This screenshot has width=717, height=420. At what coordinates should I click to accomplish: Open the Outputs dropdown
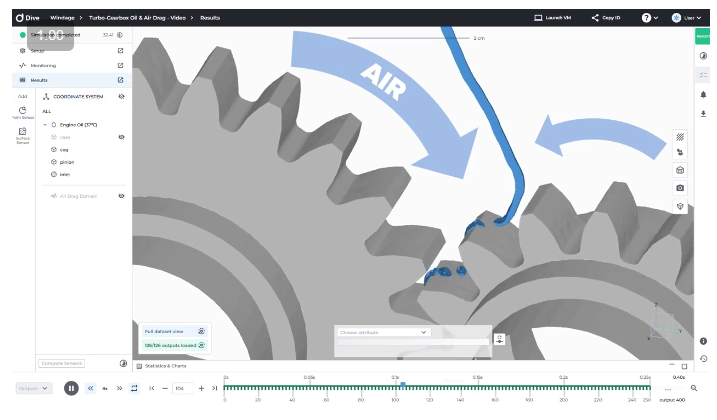[x=34, y=388]
